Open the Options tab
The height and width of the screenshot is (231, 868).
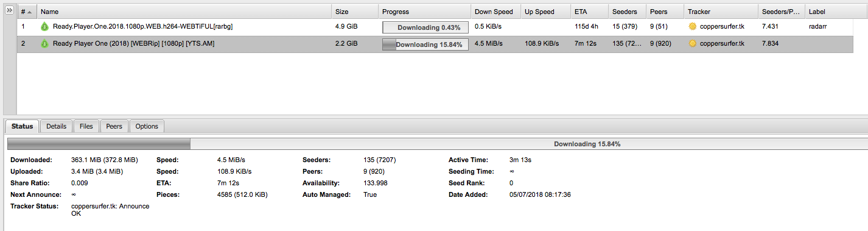pos(147,126)
